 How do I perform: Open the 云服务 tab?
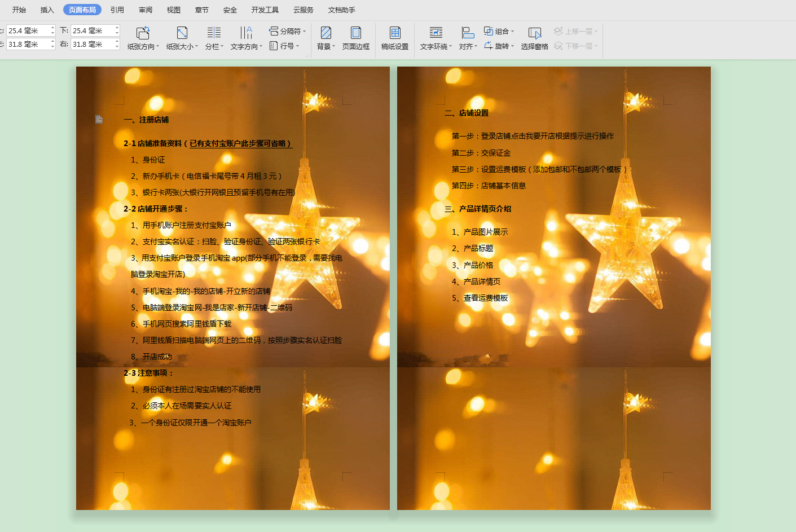click(304, 10)
